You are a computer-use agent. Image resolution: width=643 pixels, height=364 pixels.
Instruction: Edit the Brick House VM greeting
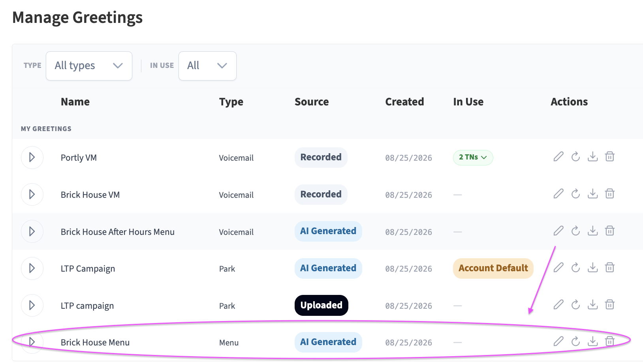tap(558, 194)
